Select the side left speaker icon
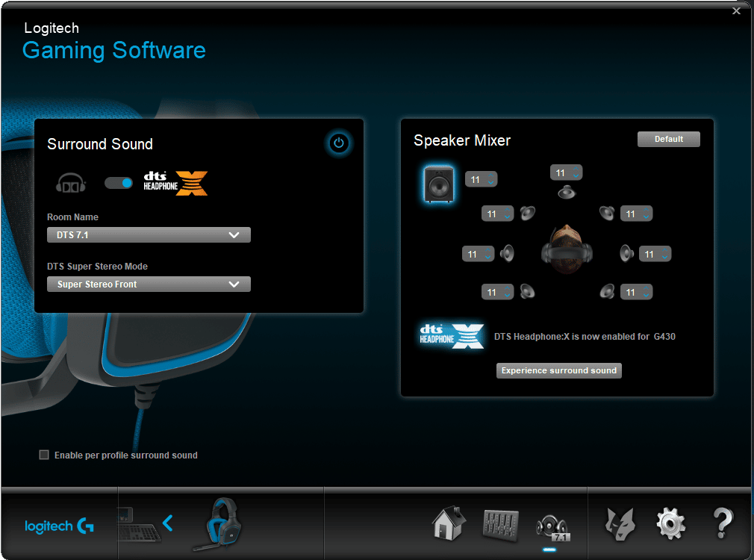The image size is (754, 560). point(508,253)
